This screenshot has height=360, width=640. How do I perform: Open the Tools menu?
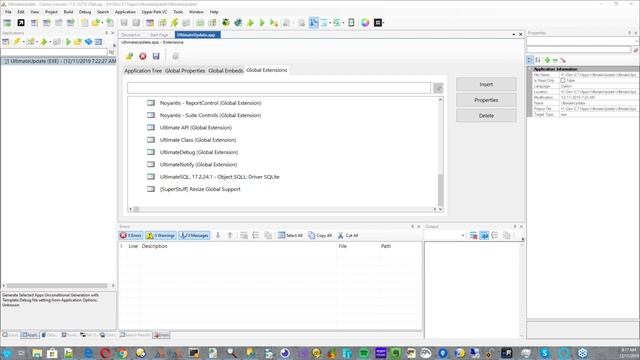[x=178, y=12]
